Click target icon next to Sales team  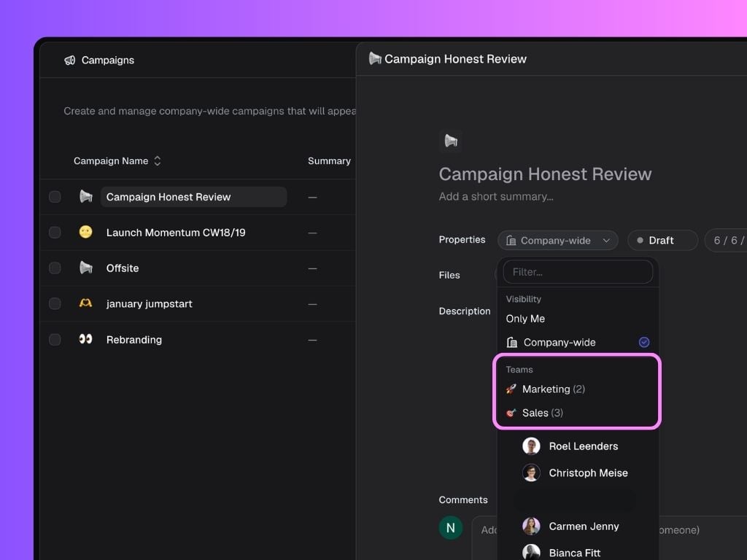pyautogui.click(x=511, y=413)
